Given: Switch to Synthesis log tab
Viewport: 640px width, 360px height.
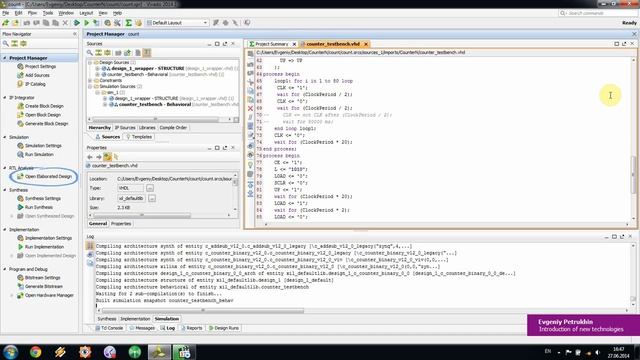Looking at the screenshot, I should [x=107, y=319].
